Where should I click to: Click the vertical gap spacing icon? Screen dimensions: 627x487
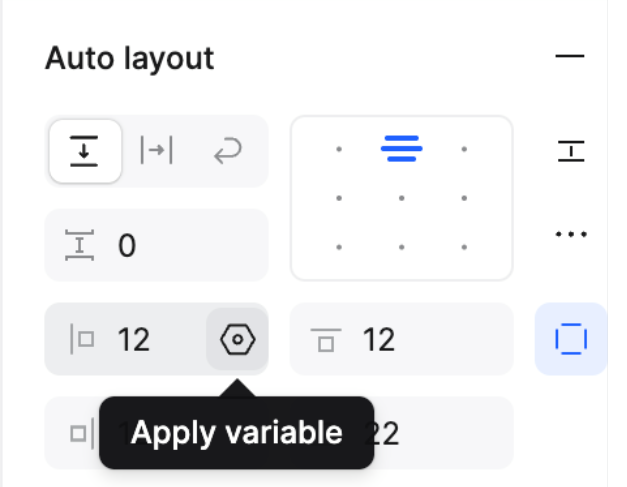(x=77, y=245)
